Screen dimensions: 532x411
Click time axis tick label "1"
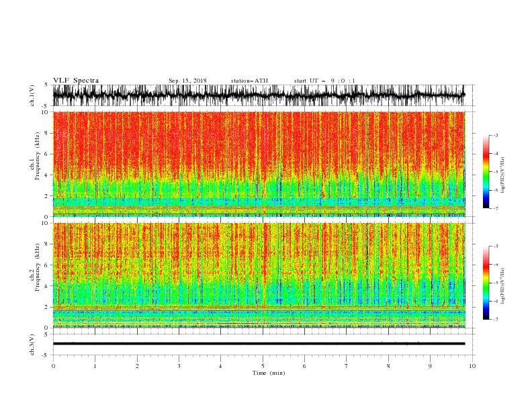click(x=95, y=366)
